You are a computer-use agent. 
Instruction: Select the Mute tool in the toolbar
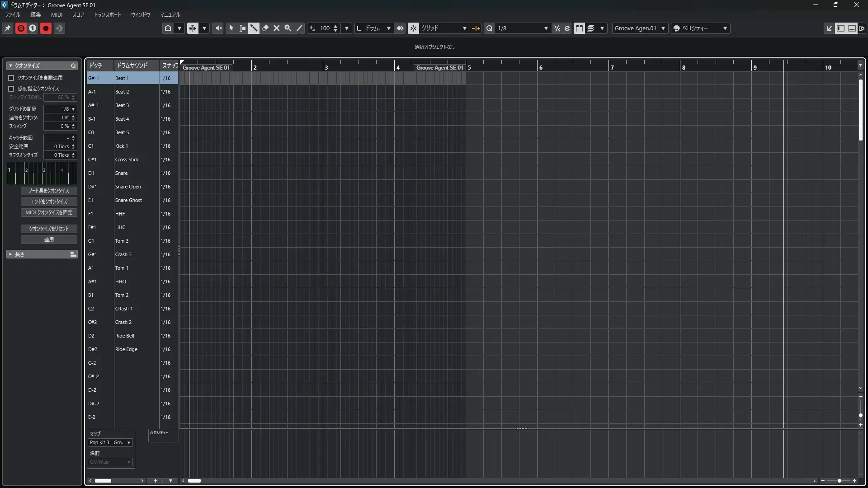[277, 28]
